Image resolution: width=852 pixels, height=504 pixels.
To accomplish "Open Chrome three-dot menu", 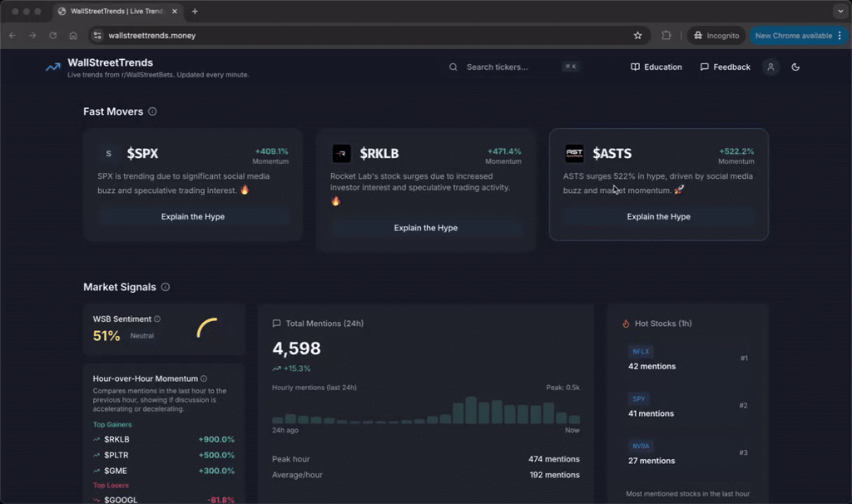I will pos(840,35).
